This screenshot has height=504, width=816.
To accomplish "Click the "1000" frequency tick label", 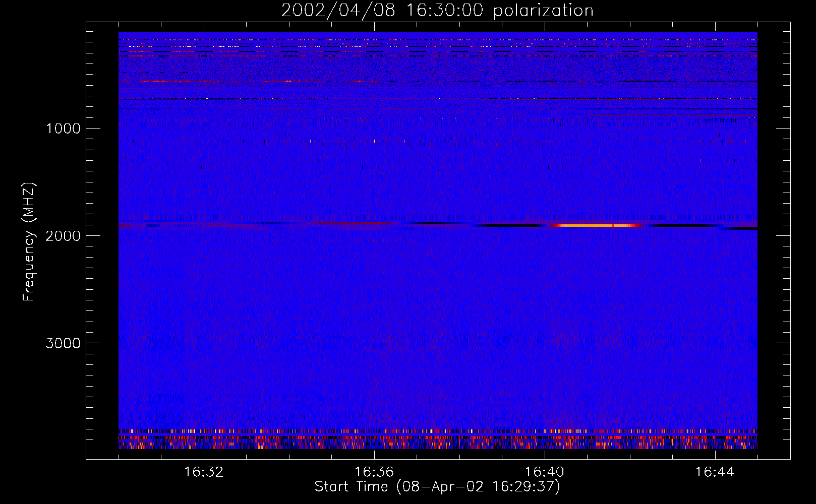I will [63, 129].
